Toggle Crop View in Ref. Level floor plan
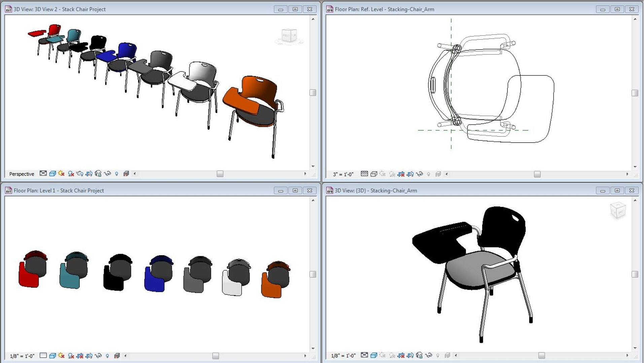 pos(401,174)
